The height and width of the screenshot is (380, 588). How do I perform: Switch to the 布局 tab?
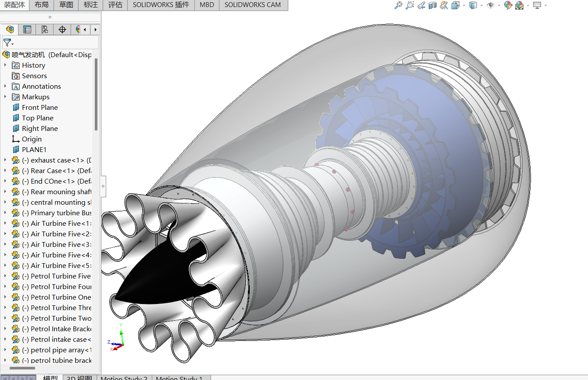42,5
